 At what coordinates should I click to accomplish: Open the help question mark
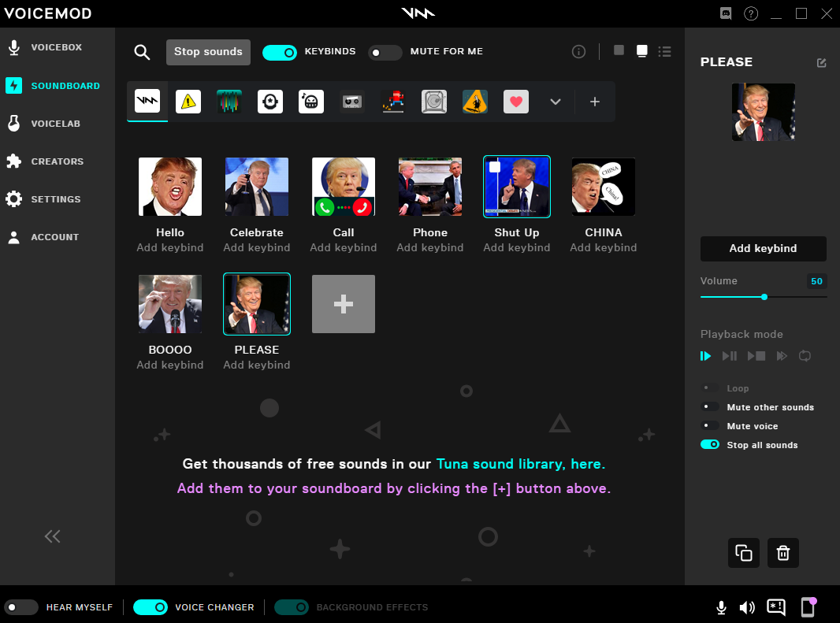point(751,13)
